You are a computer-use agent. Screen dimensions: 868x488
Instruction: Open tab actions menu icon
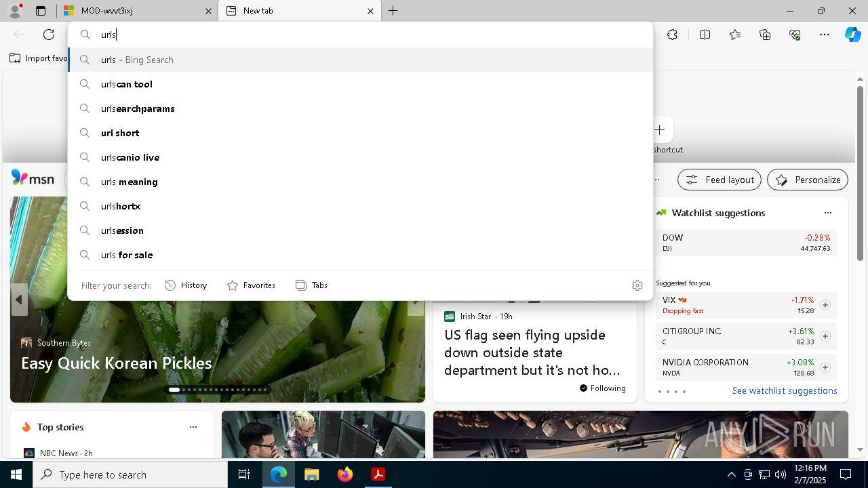click(x=41, y=11)
